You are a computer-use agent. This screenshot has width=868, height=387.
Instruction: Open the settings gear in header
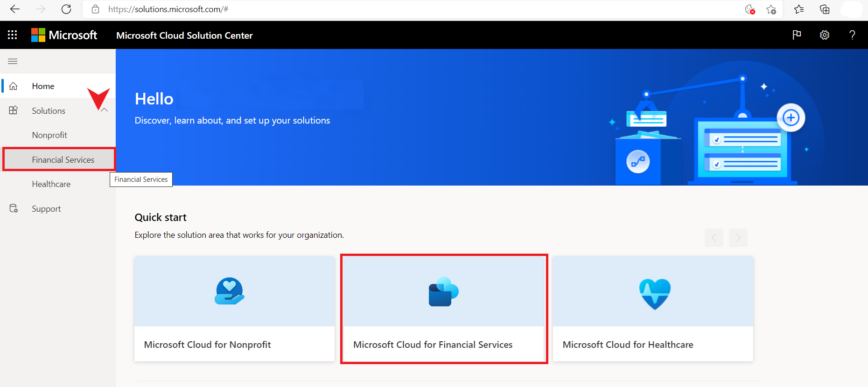(x=825, y=35)
